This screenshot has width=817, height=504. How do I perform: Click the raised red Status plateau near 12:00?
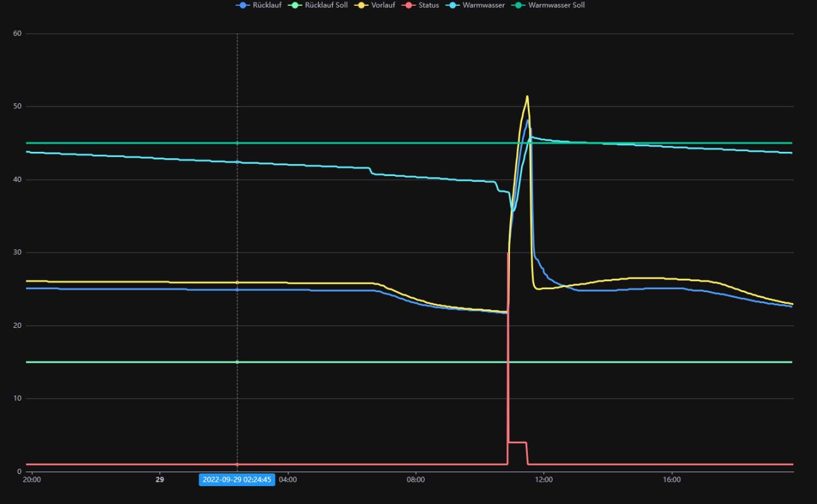517,442
